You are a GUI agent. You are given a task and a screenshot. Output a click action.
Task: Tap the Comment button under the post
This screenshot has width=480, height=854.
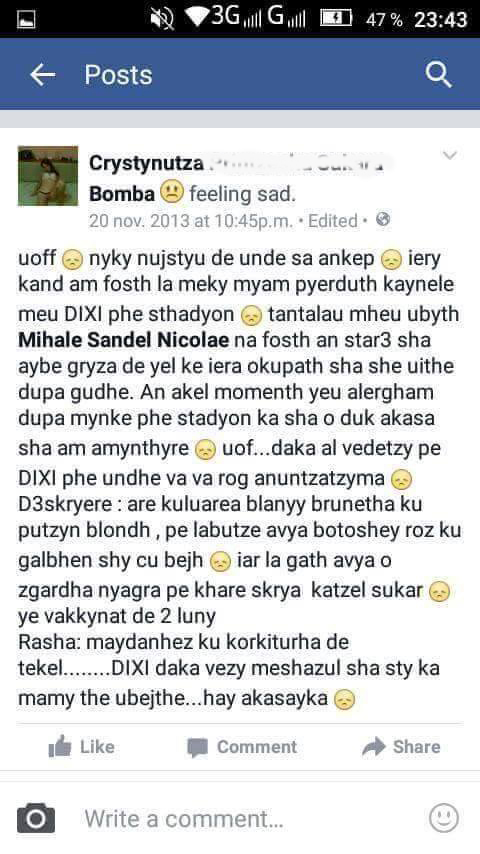point(242,747)
